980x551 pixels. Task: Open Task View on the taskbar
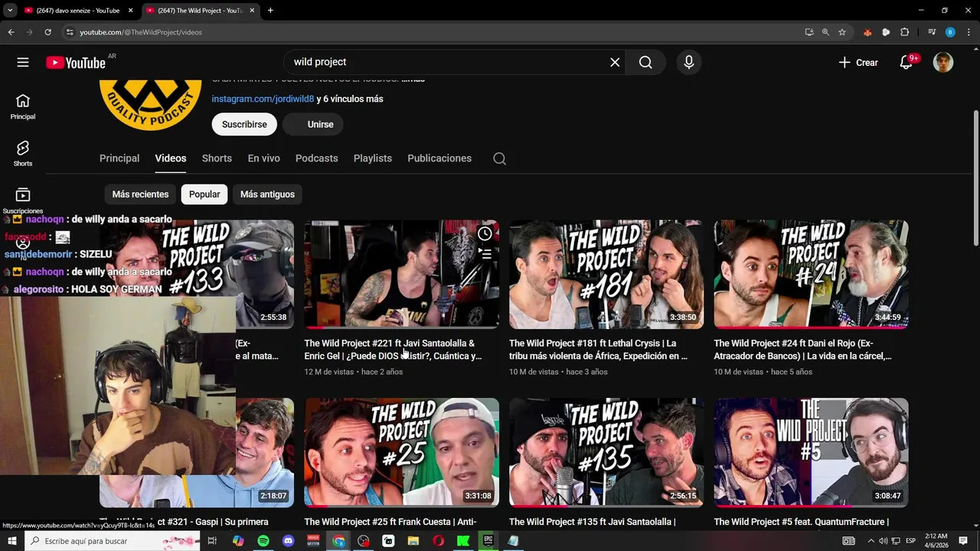click(x=212, y=541)
